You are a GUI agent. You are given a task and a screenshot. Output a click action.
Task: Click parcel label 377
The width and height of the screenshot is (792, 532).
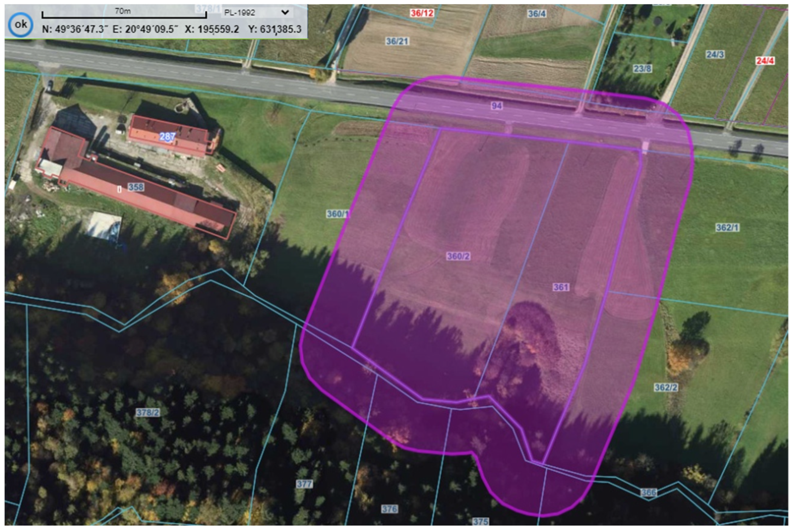click(304, 484)
